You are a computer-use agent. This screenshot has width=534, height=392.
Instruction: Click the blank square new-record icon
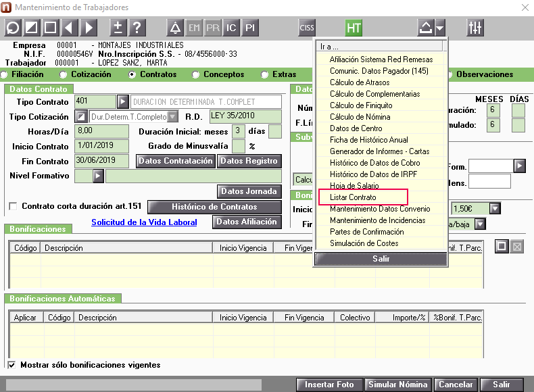[x=51, y=28]
